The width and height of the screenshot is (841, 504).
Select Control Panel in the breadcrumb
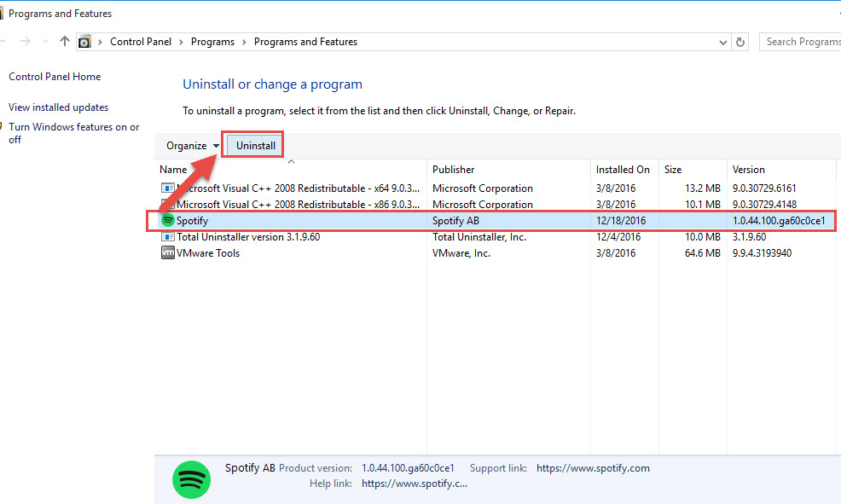click(141, 42)
